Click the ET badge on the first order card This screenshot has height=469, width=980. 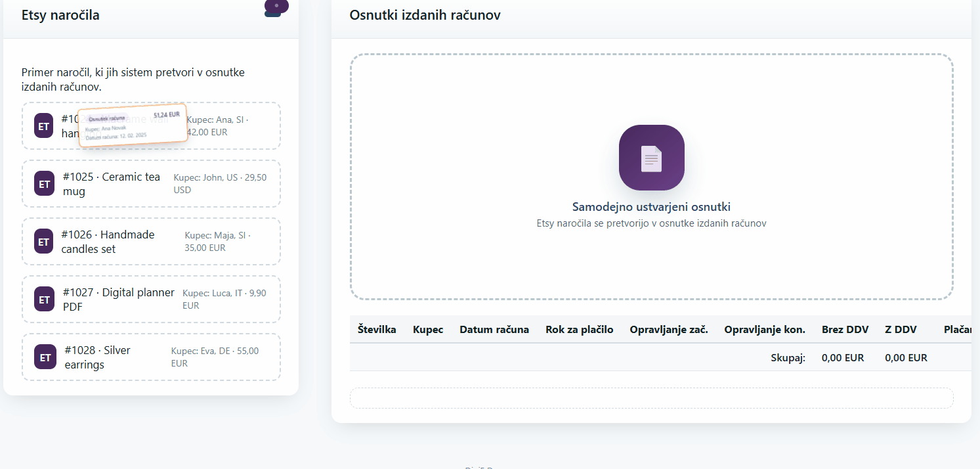(43, 126)
